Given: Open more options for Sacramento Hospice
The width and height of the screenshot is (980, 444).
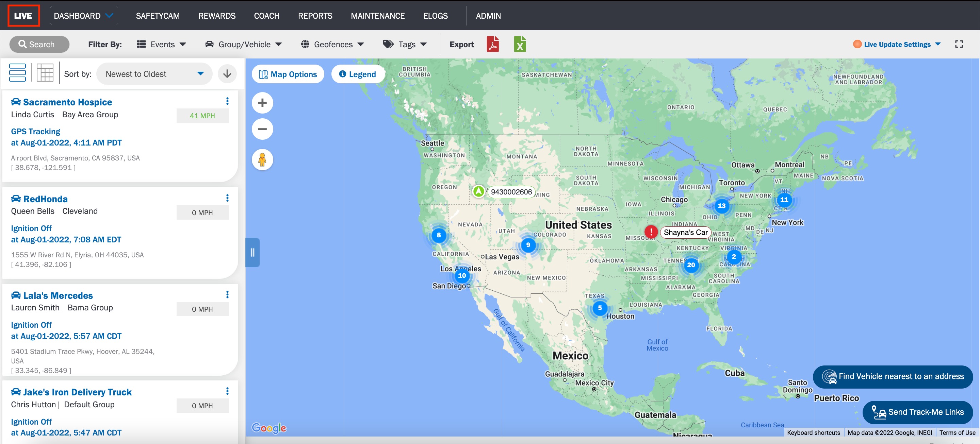Looking at the screenshot, I should point(228,101).
